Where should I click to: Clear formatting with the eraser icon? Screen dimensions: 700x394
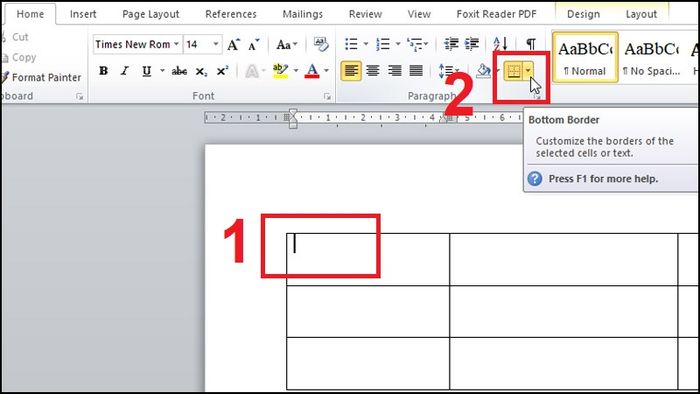(x=321, y=44)
